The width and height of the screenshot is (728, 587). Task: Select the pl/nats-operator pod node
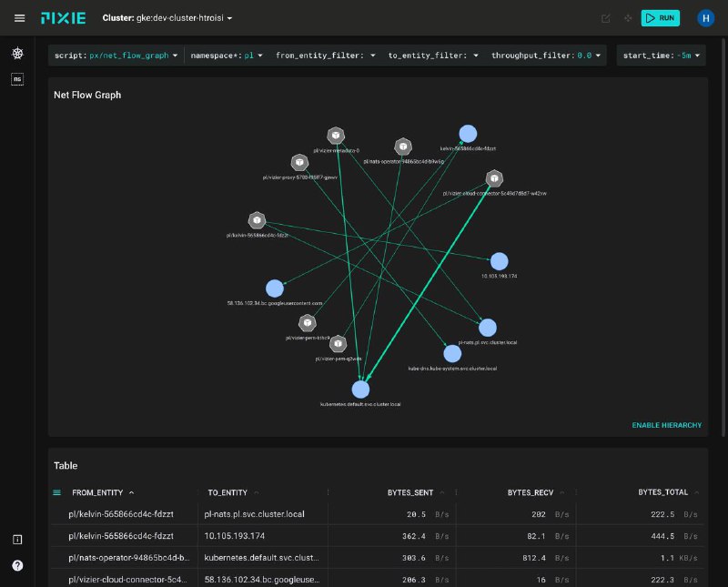[x=403, y=147]
